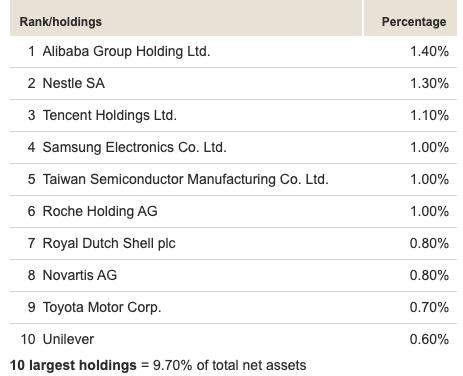The height and width of the screenshot is (376, 463).
Task: Click Toyota Motor Corp. entry
Action: pyautogui.click(x=233, y=307)
